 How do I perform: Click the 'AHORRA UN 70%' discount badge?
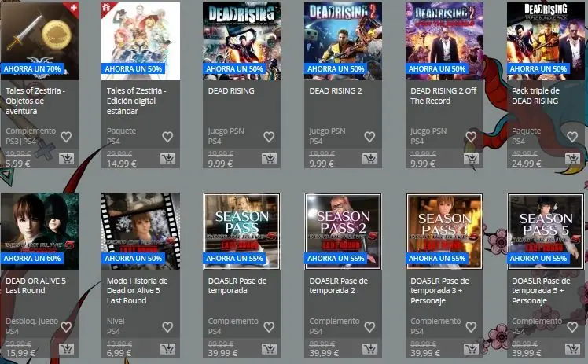32,69
